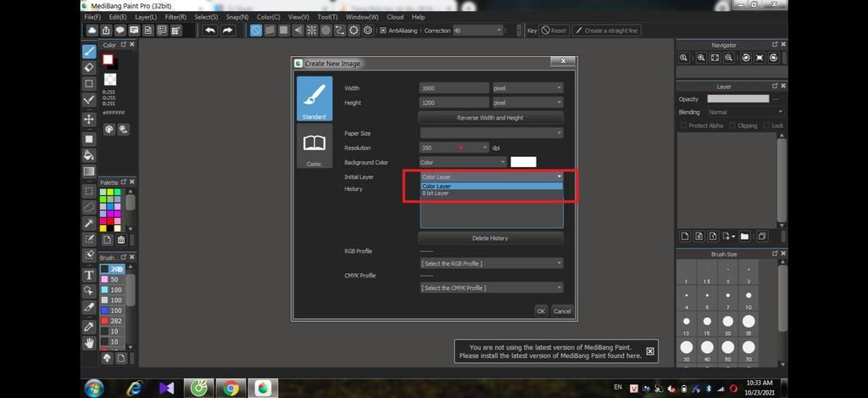Open the Correction value dropdown

478,31
